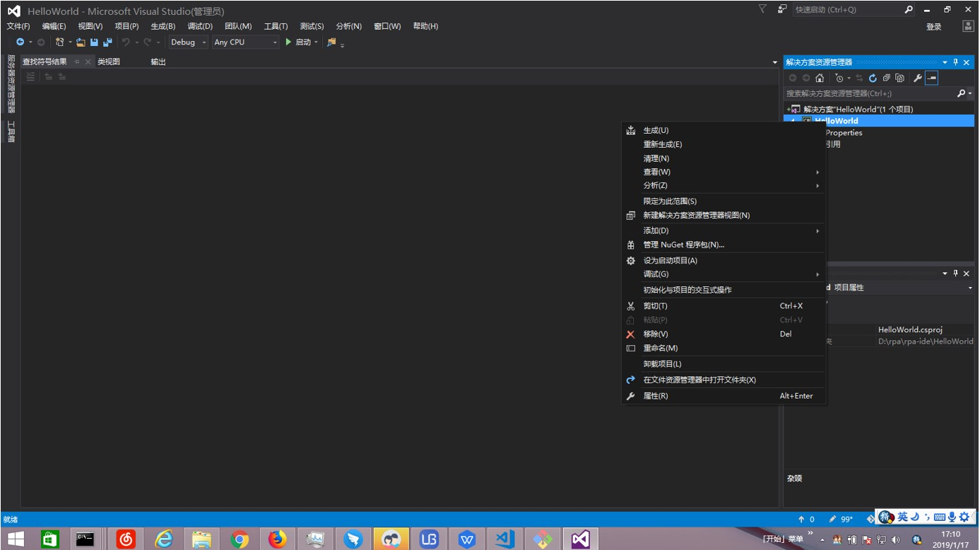The width and height of the screenshot is (980, 550).
Task: Click the notifications flag icon in title bar
Action: point(762,9)
